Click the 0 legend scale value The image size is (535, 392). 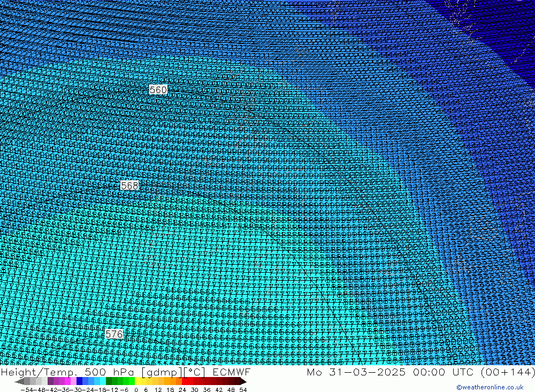(x=136, y=389)
